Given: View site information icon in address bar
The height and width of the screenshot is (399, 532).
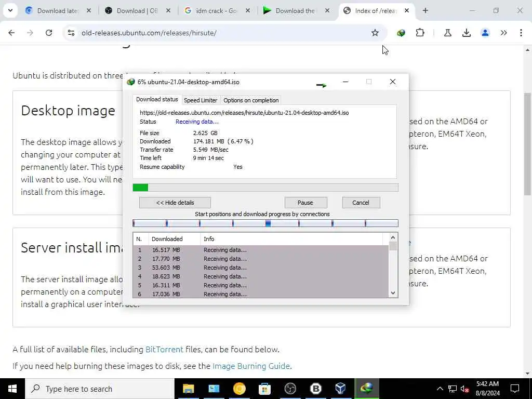Looking at the screenshot, I should click(x=71, y=33).
